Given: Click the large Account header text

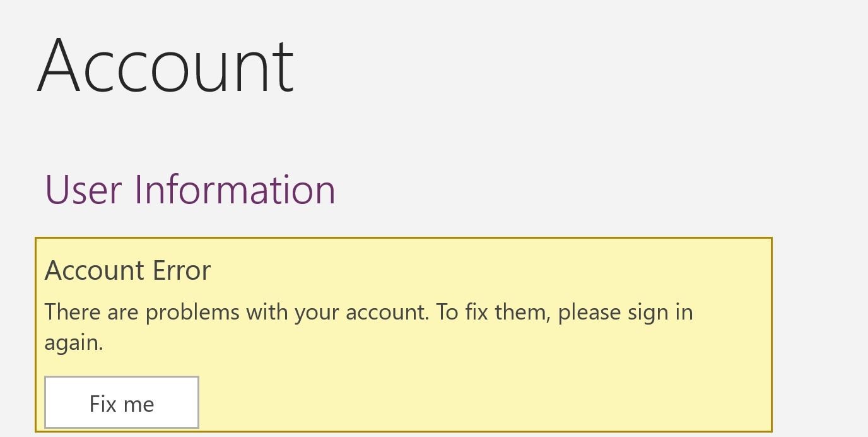Looking at the screenshot, I should click(x=166, y=66).
